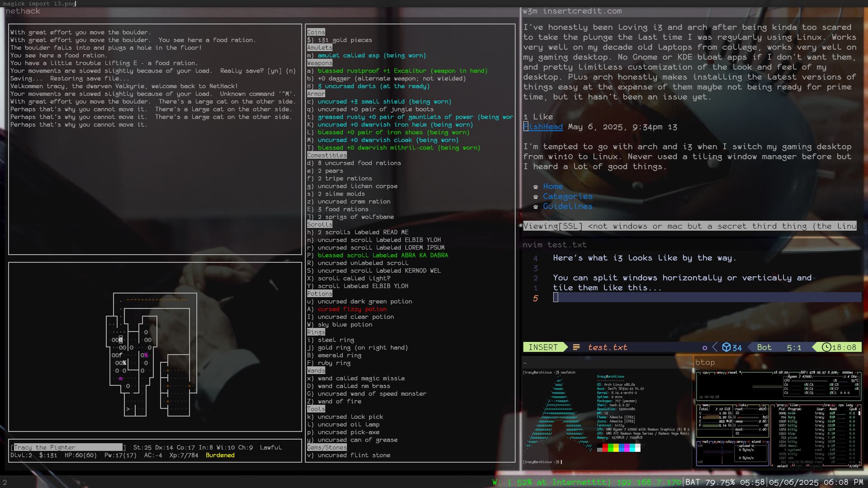
Task: Follow the Categories link in w3m
Action: [568, 196]
